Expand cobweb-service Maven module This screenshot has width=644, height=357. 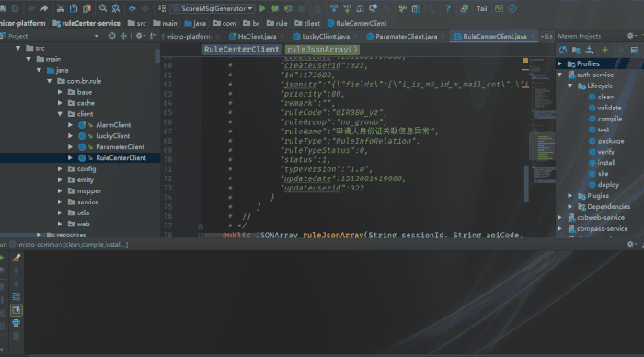[559, 217]
